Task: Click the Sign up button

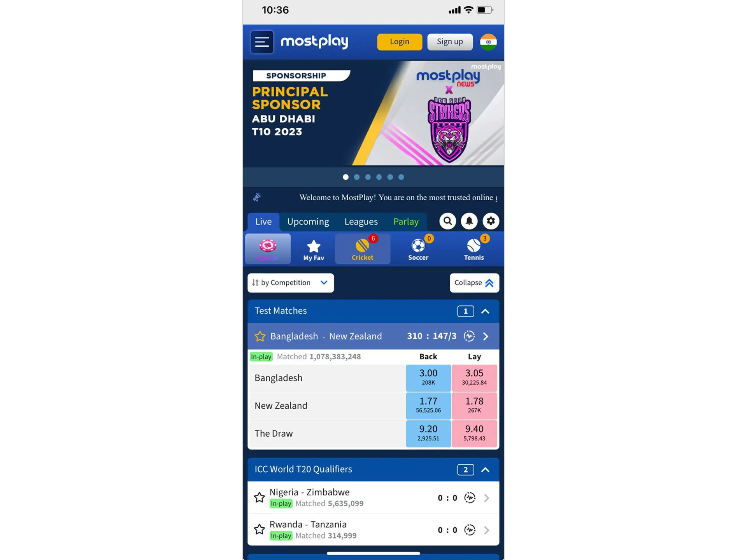Action: coord(449,41)
